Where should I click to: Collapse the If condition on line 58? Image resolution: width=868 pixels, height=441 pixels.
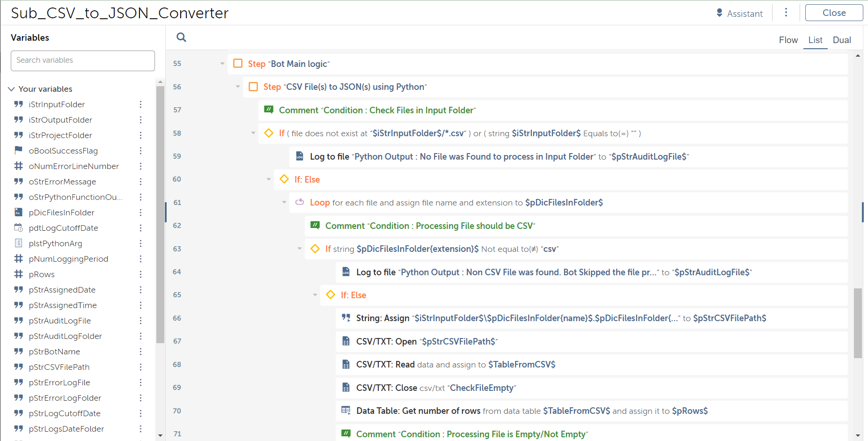(x=253, y=133)
